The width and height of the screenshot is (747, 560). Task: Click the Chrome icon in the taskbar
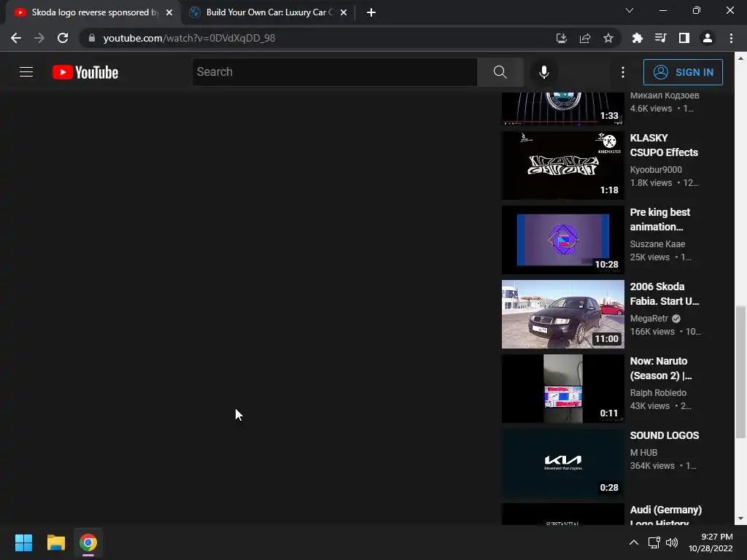(x=88, y=542)
